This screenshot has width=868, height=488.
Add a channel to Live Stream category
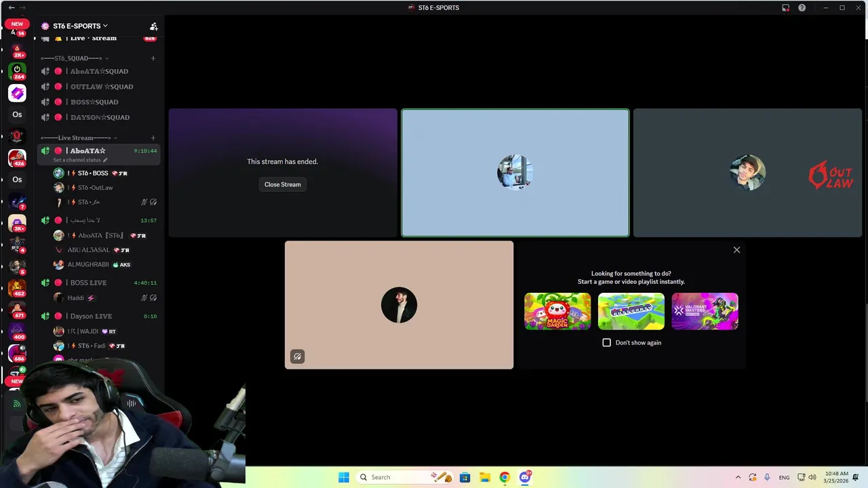pyautogui.click(x=153, y=138)
